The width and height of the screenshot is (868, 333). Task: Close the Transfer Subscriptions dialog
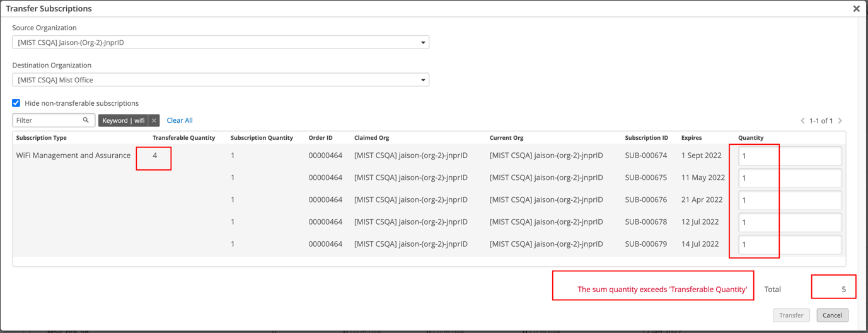coord(856,9)
